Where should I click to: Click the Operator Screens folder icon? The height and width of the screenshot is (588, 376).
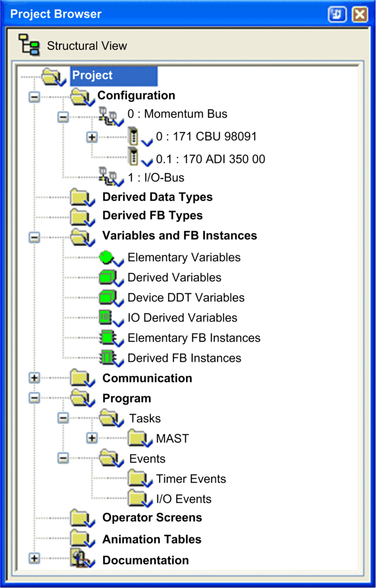(83, 518)
